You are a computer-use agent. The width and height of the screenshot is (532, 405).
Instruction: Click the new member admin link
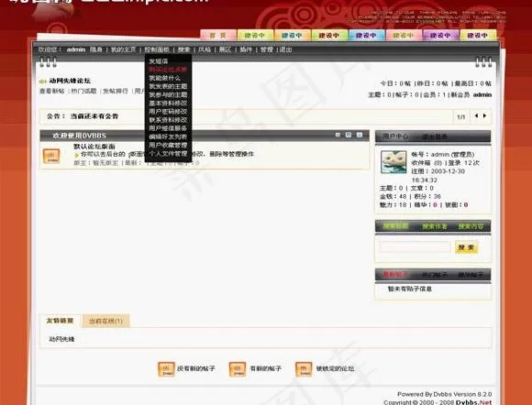coord(482,95)
